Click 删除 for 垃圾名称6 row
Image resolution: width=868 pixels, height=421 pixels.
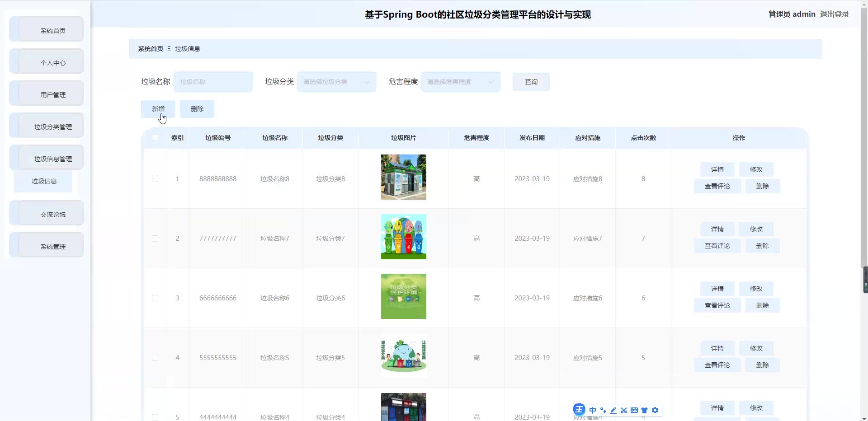(x=763, y=305)
